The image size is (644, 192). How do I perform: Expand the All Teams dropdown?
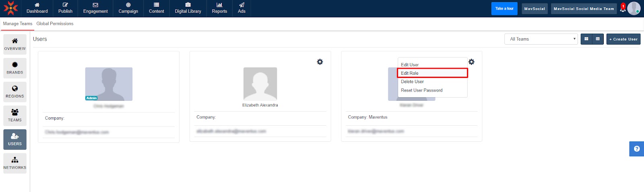point(541,39)
